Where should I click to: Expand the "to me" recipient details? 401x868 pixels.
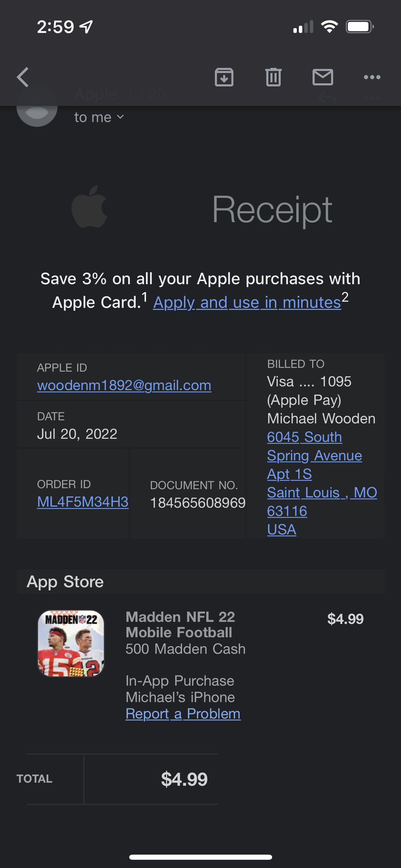pos(99,118)
